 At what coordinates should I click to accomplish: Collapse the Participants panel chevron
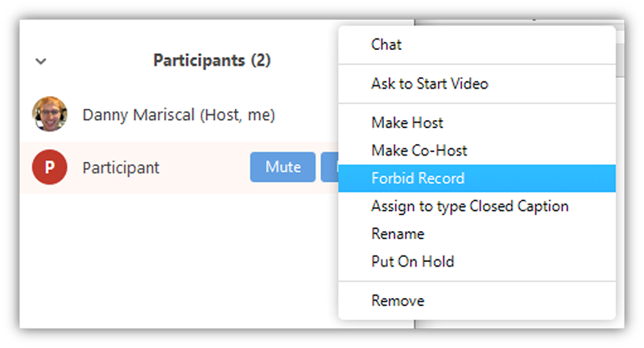pyautogui.click(x=42, y=60)
